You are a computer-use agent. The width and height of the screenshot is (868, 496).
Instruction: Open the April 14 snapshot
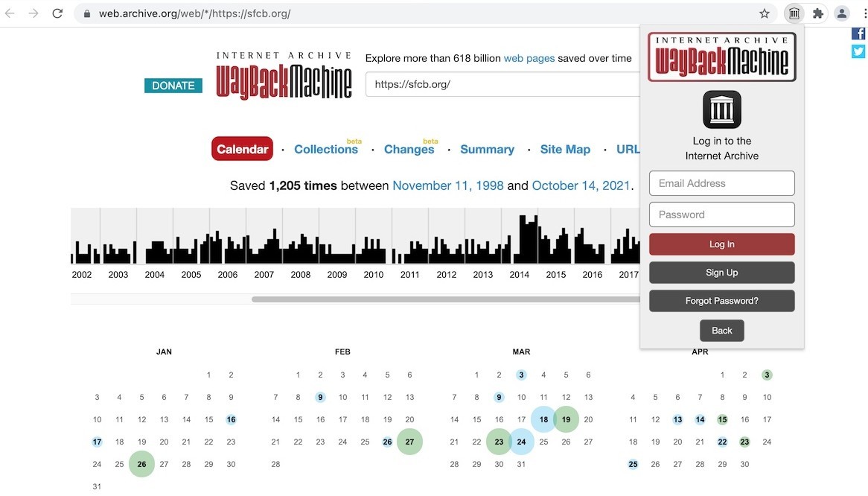pyautogui.click(x=700, y=419)
